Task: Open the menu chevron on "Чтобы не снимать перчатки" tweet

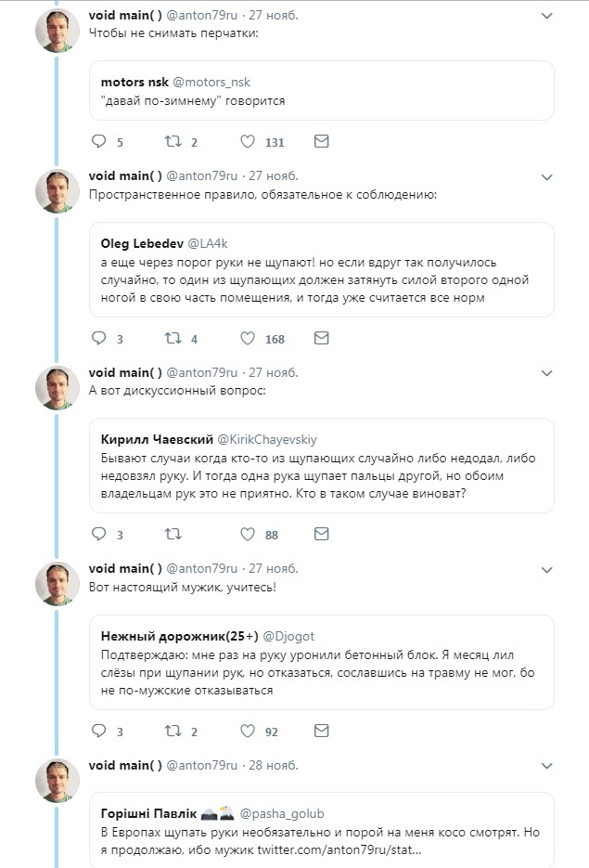Action: point(546,17)
